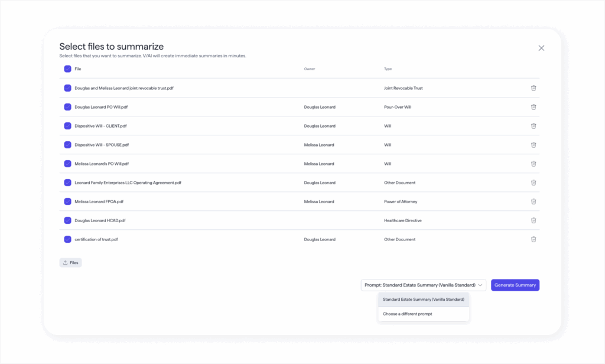
Task: Close the Select files to summarize dialog
Action: (541, 48)
